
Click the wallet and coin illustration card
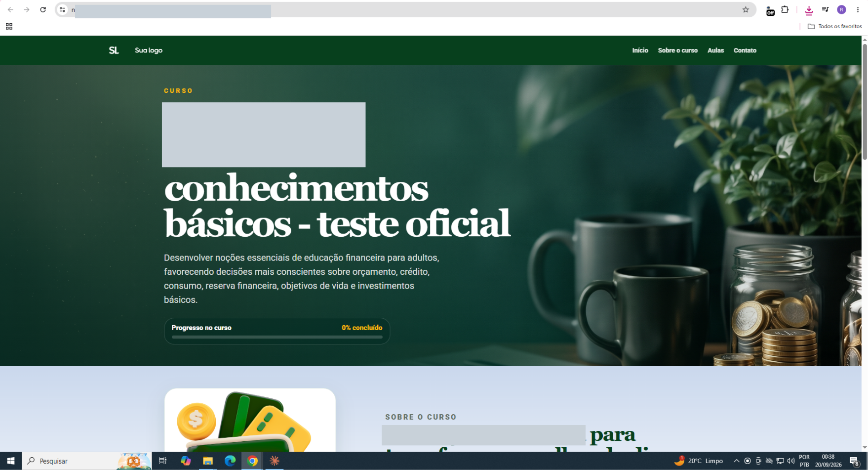click(250, 420)
